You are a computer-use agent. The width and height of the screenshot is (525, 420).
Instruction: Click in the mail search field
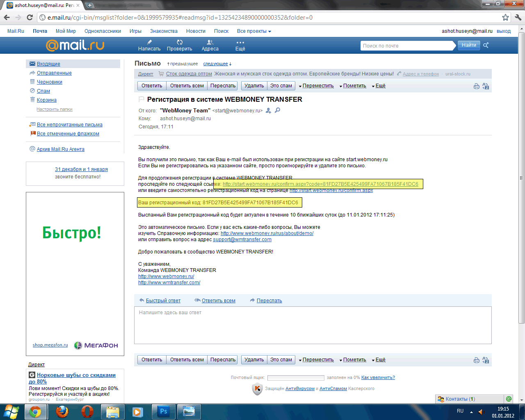pyautogui.click(x=408, y=46)
